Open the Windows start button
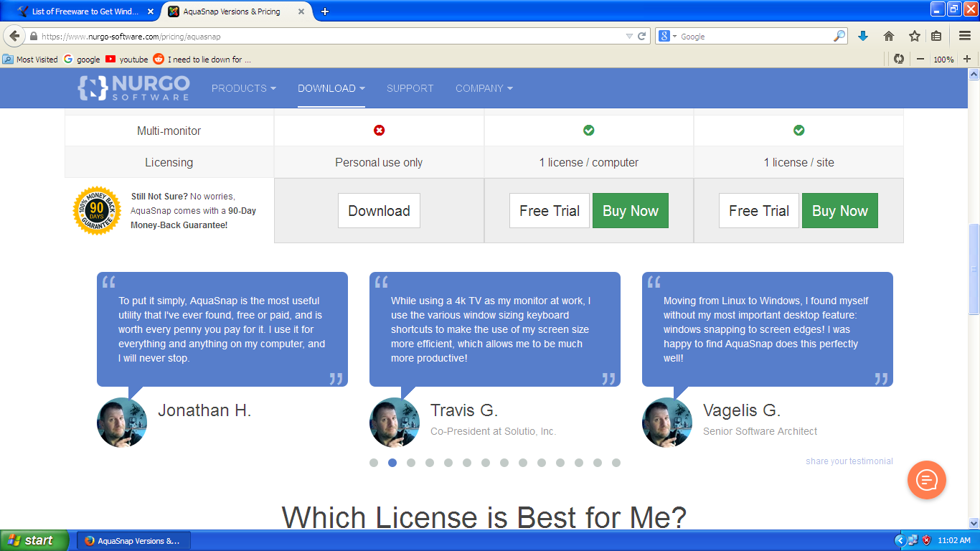Screen dimensions: 980x551 (x=34, y=541)
